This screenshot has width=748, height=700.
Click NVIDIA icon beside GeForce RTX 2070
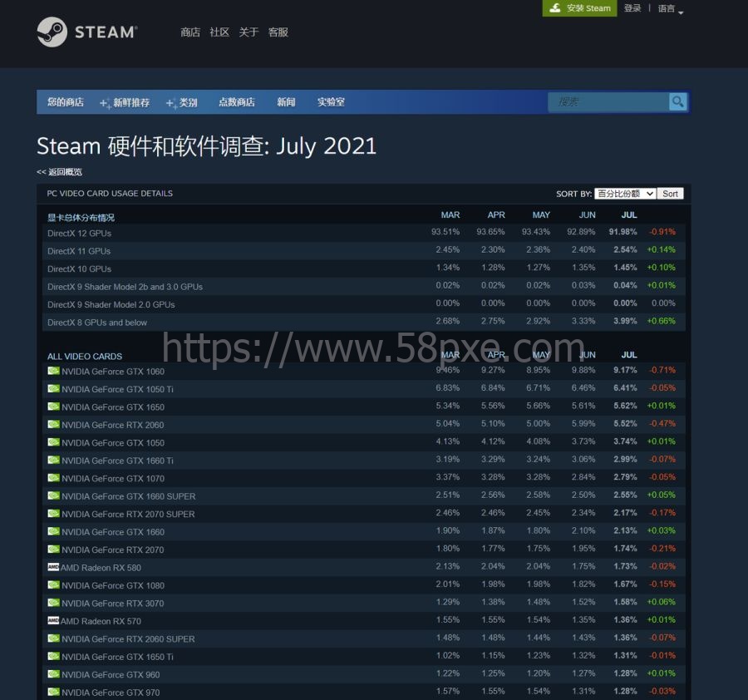53,550
